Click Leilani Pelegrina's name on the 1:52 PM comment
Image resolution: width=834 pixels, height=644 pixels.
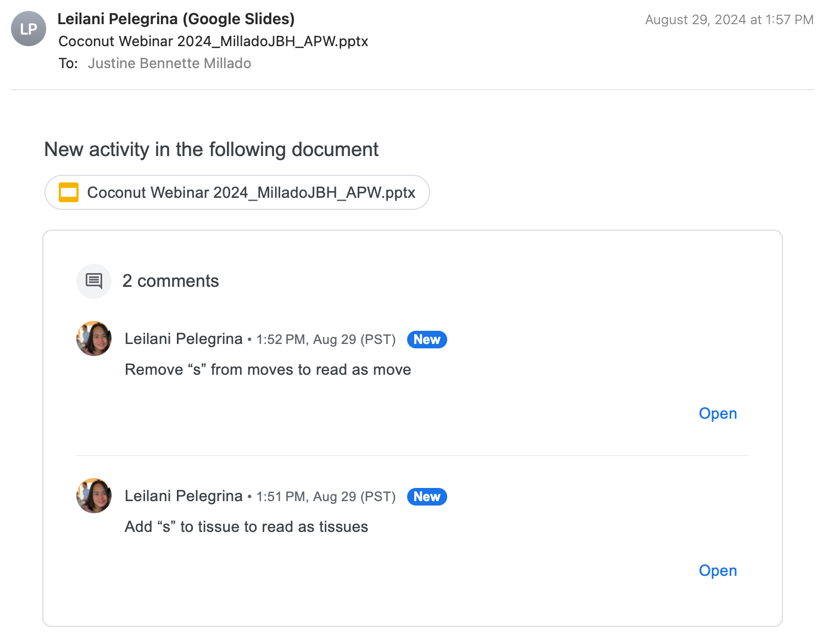click(184, 339)
